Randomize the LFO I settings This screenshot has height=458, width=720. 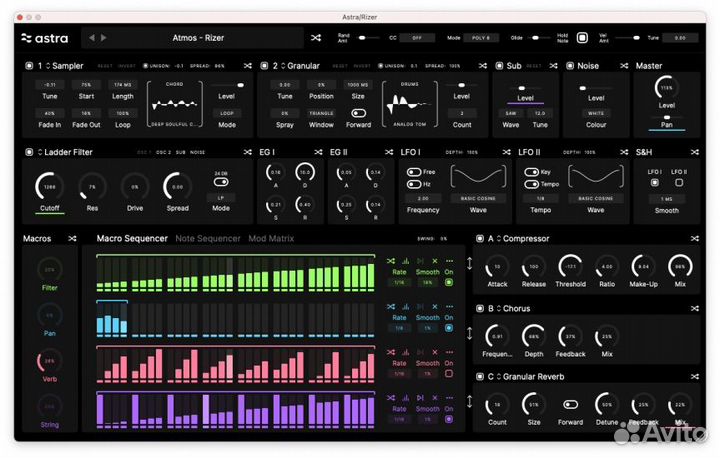pyautogui.click(x=506, y=152)
